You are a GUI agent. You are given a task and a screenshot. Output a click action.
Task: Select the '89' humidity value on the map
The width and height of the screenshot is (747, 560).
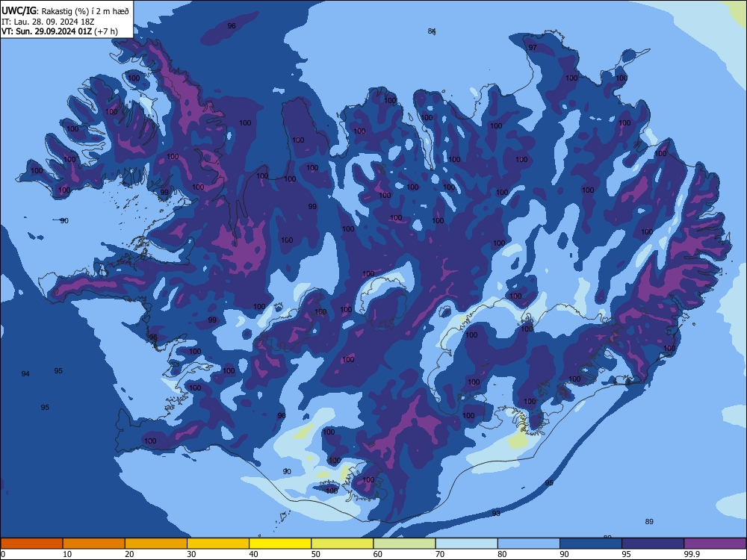pyautogui.click(x=649, y=522)
